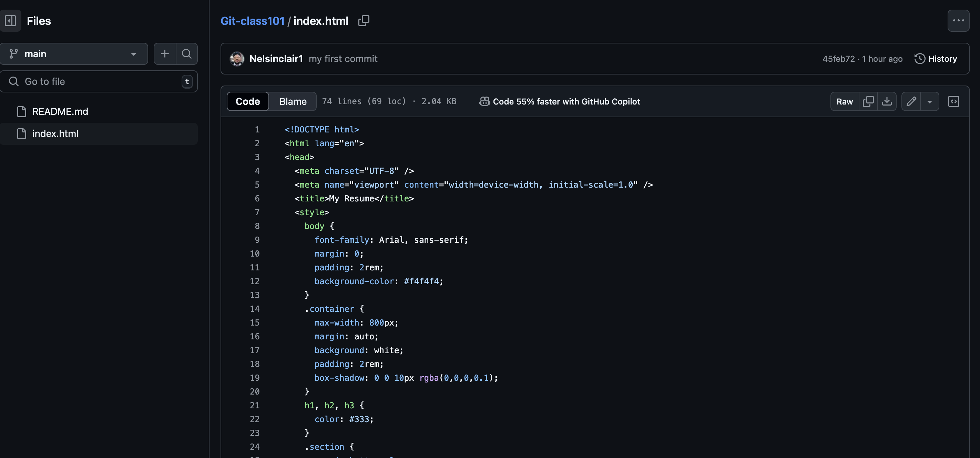The height and width of the screenshot is (458, 980).
Task: Select line number 1
Action: click(x=257, y=129)
